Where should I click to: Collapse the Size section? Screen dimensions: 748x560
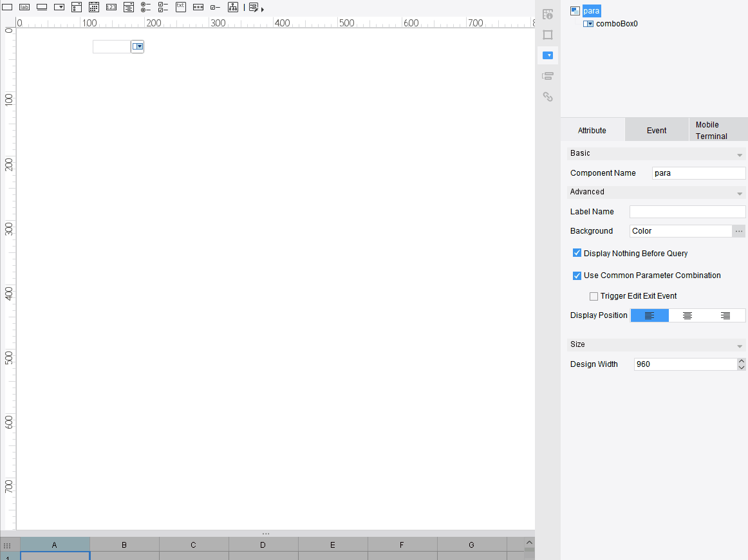(738, 344)
